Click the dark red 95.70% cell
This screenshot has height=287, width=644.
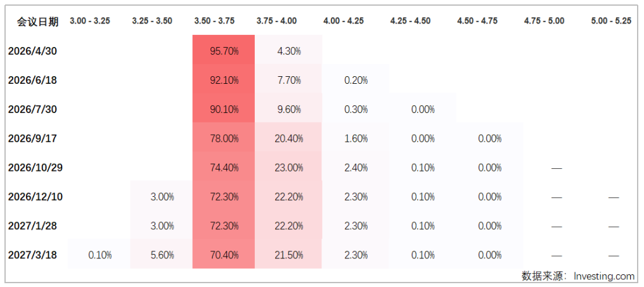(x=224, y=51)
